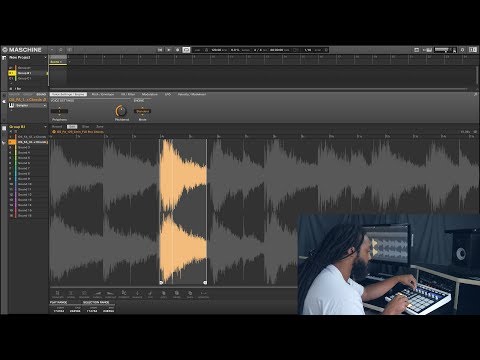
Task: Click the Play Range start value
Action: coord(59,311)
